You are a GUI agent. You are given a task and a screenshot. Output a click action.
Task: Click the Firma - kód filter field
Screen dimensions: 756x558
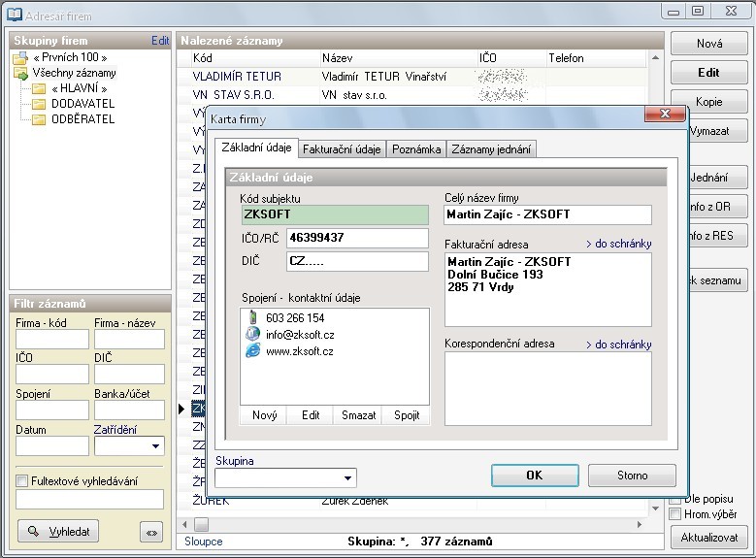51,340
